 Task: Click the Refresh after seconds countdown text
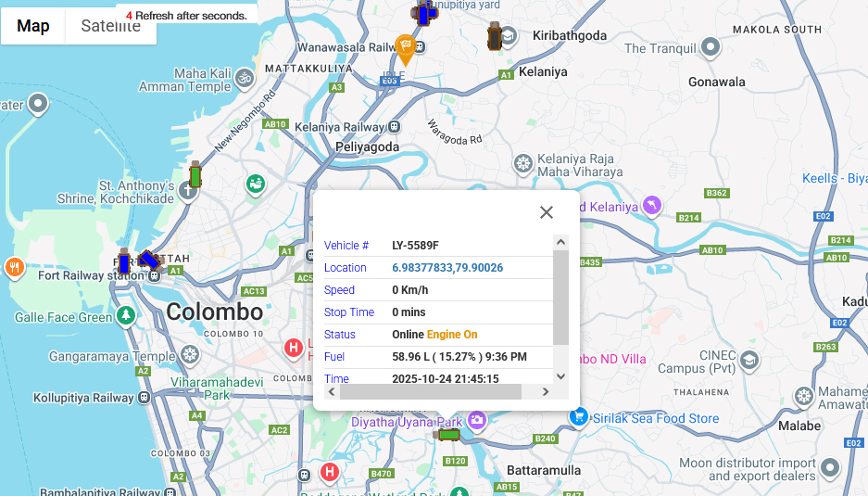pyautogui.click(x=186, y=16)
